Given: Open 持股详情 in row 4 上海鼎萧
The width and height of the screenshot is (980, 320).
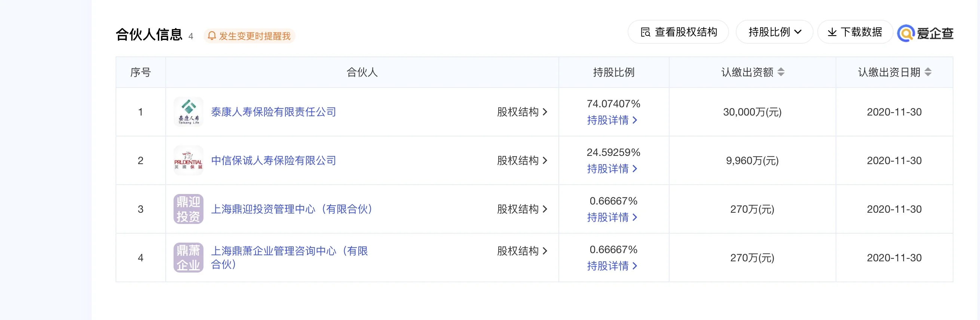Looking at the screenshot, I should coord(612,266).
